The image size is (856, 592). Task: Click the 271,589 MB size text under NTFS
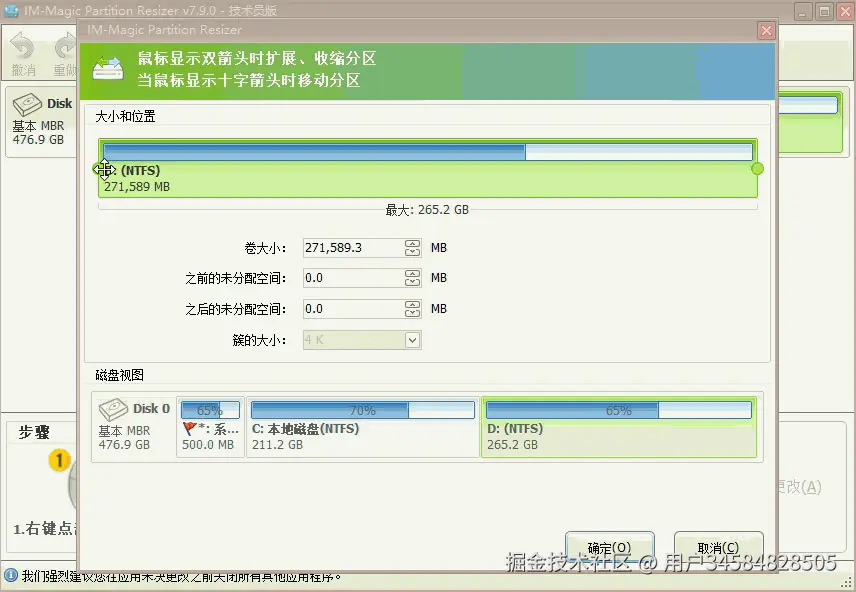[x=137, y=187]
